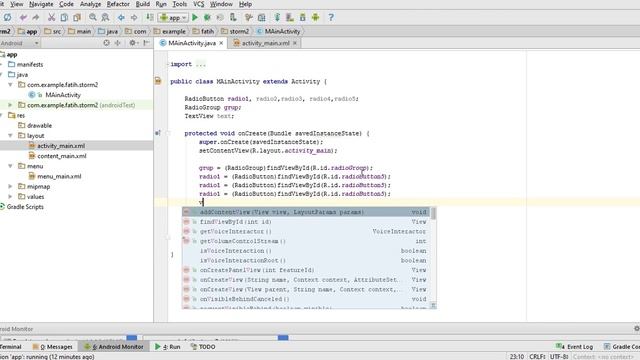Open the VCS menu
The height and width of the screenshot is (360, 640).
pos(198,4)
